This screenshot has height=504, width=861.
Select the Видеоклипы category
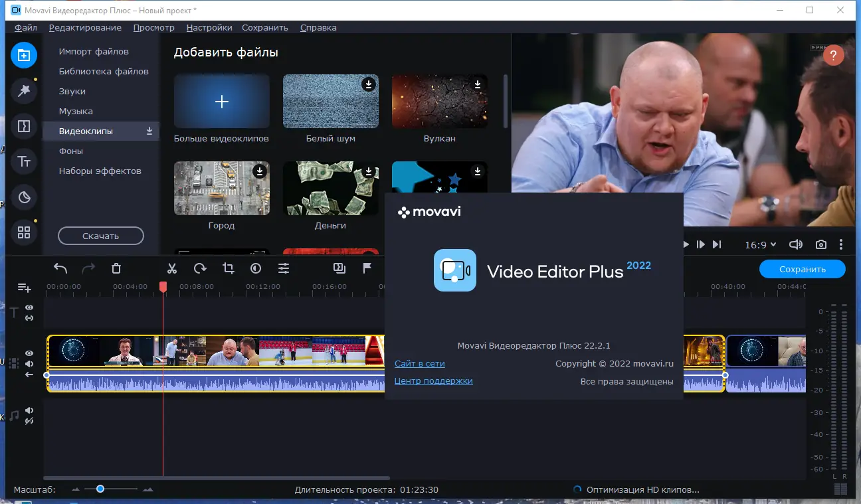[101, 131]
